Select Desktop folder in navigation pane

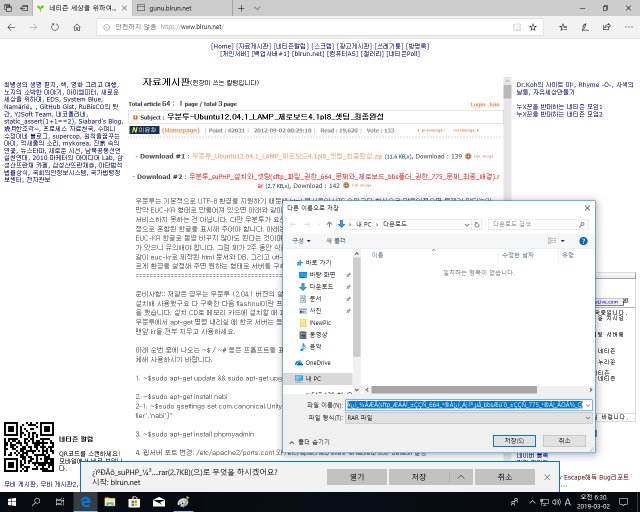click(317, 275)
